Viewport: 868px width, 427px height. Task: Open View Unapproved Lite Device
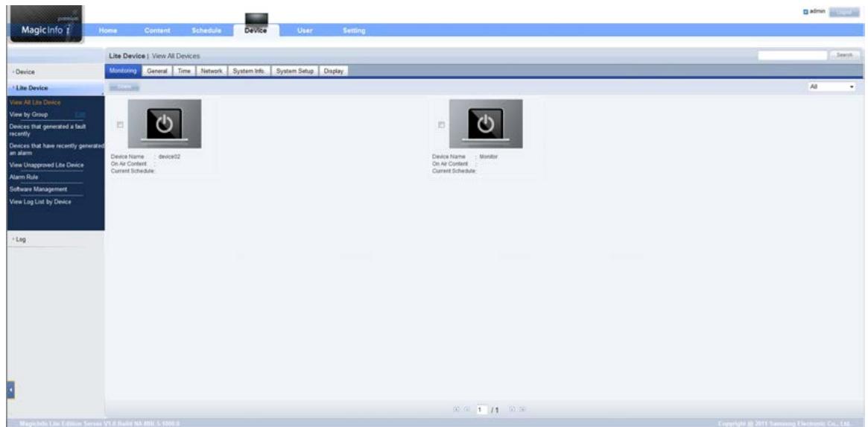pos(46,165)
